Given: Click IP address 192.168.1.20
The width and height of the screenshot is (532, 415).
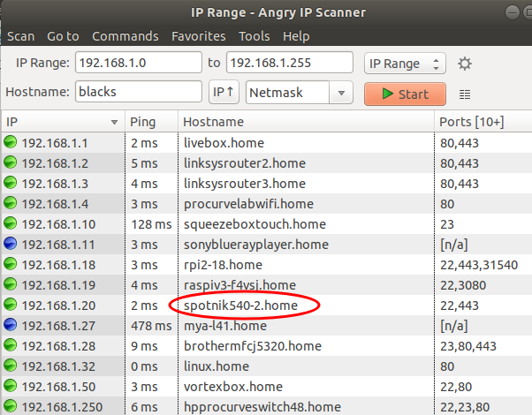Looking at the screenshot, I should 58,306.
